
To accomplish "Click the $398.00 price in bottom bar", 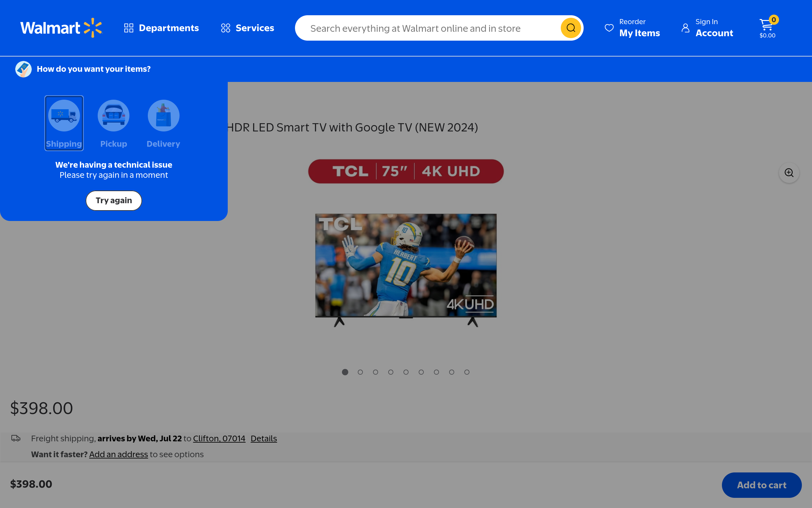I will point(31,484).
